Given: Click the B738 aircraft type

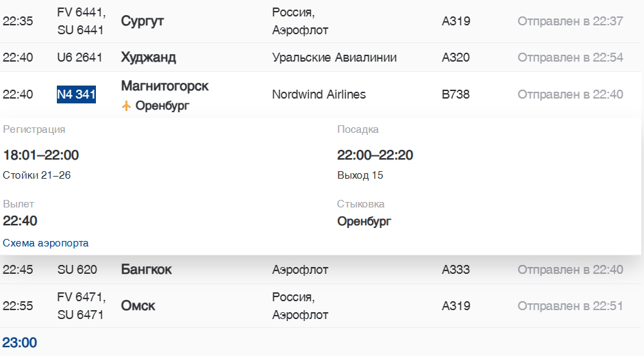Looking at the screenshot, I should tap(456, 94).
